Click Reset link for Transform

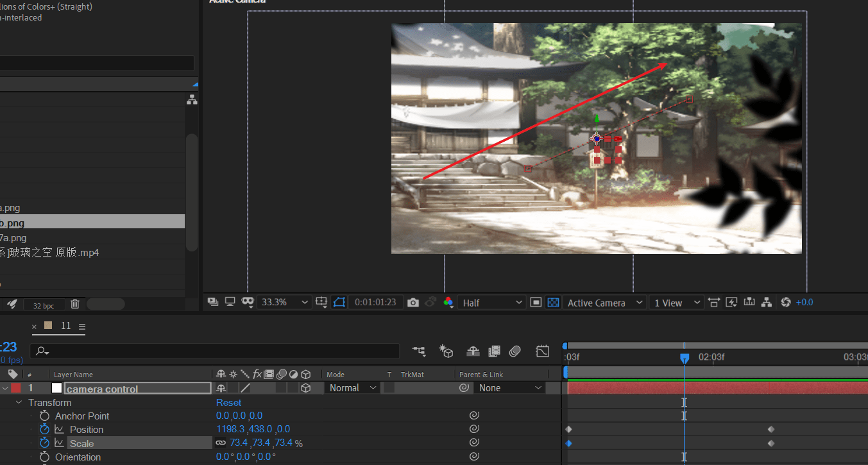pyautogui.click(x=228, y=402)
